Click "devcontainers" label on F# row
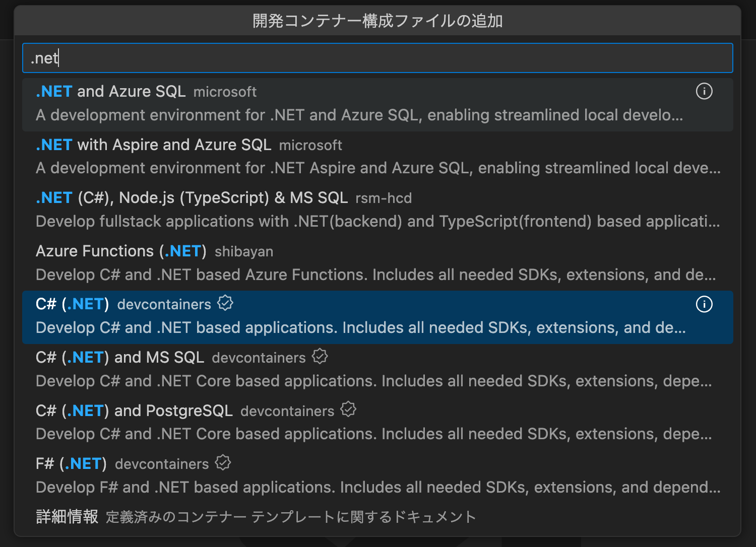The image size is (756, 547). (162, 464)
